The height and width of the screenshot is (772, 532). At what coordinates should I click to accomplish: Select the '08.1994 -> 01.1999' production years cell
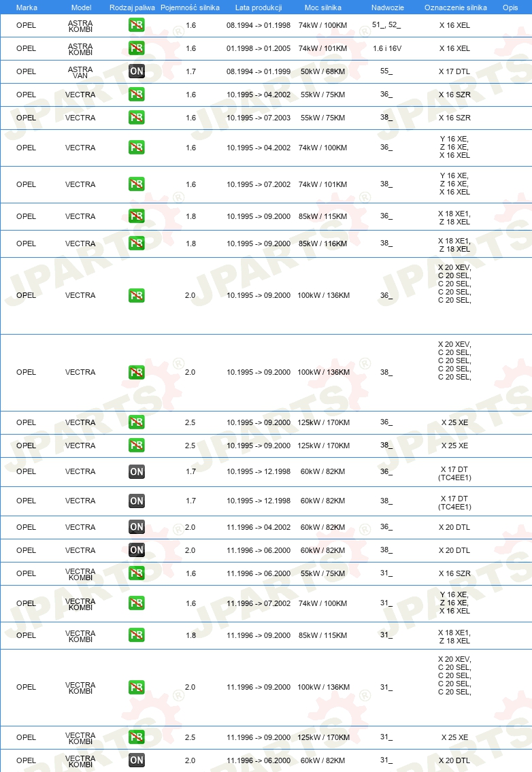(x=259, y=71)
